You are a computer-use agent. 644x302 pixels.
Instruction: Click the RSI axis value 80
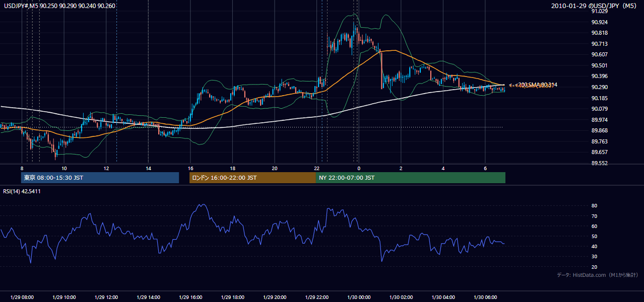tap(595, 206)
